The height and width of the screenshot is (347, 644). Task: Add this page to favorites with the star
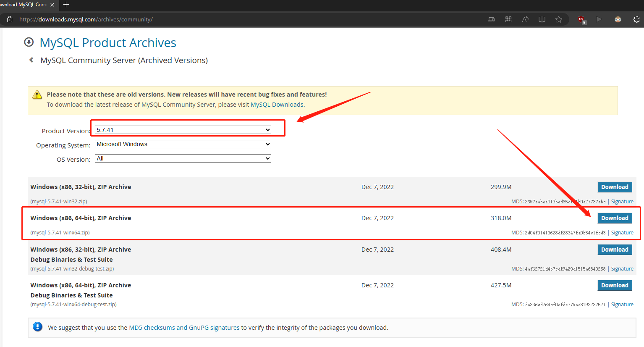(x=559, y=19)
